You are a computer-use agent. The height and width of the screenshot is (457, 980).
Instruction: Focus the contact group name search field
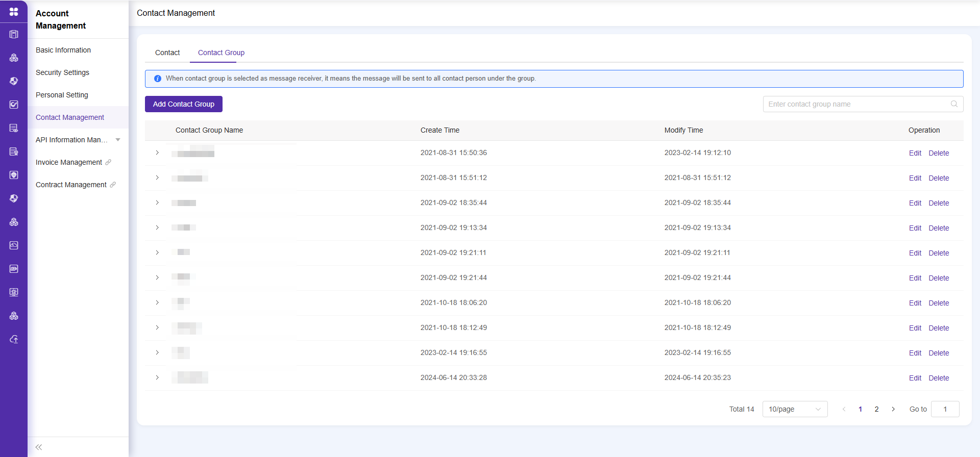pyautogui.click(x=863, y=104)
